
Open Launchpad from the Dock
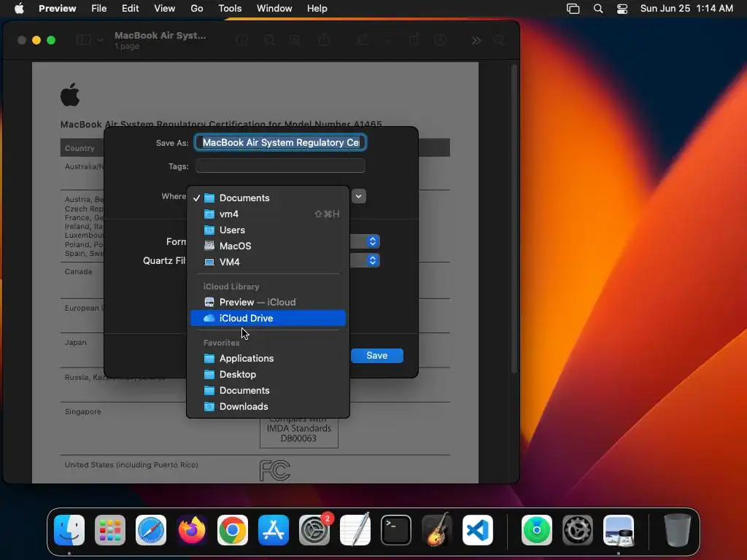(x=110, y=530)
